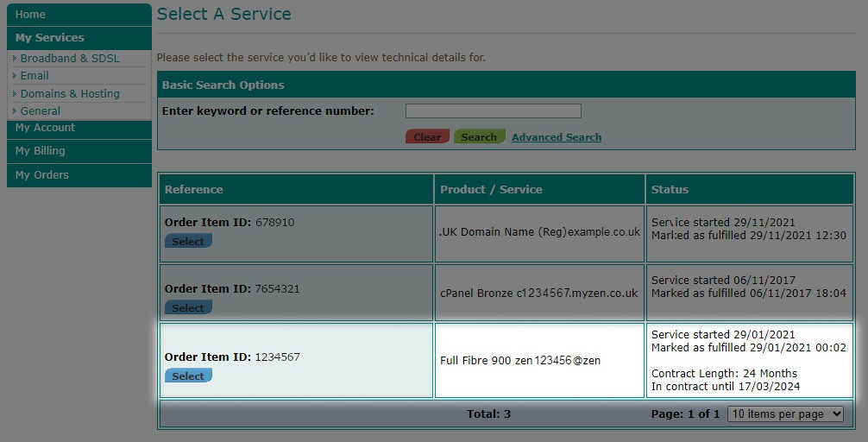868x442 pixels.
Task: Select order item 7654321
Action: (188, 308)
